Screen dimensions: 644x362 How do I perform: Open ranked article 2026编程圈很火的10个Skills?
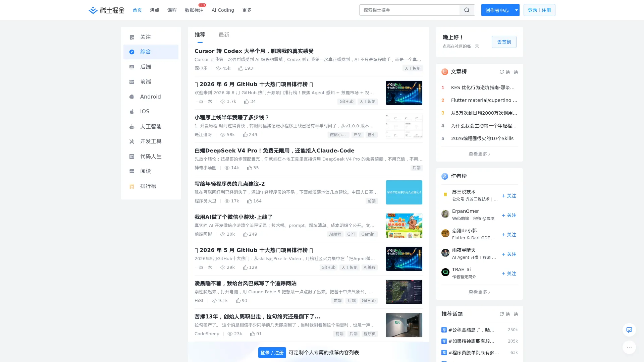(x=482, y=138)
